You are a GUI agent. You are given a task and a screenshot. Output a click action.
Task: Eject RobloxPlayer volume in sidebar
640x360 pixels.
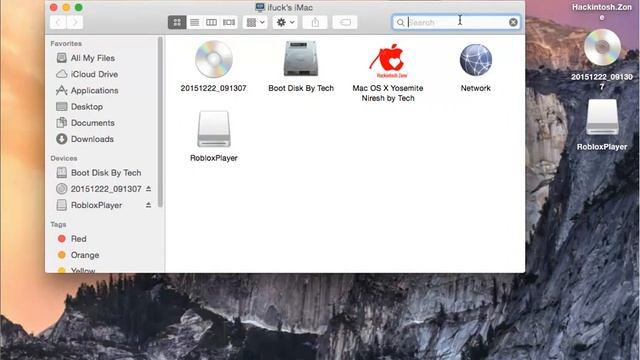click(149, 205)
